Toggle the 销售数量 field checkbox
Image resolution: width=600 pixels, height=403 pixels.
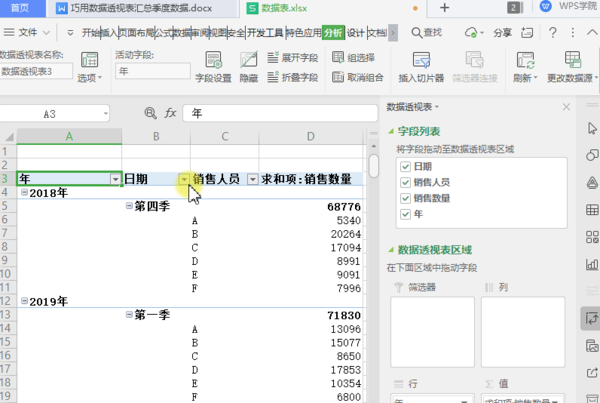[404, 198]
